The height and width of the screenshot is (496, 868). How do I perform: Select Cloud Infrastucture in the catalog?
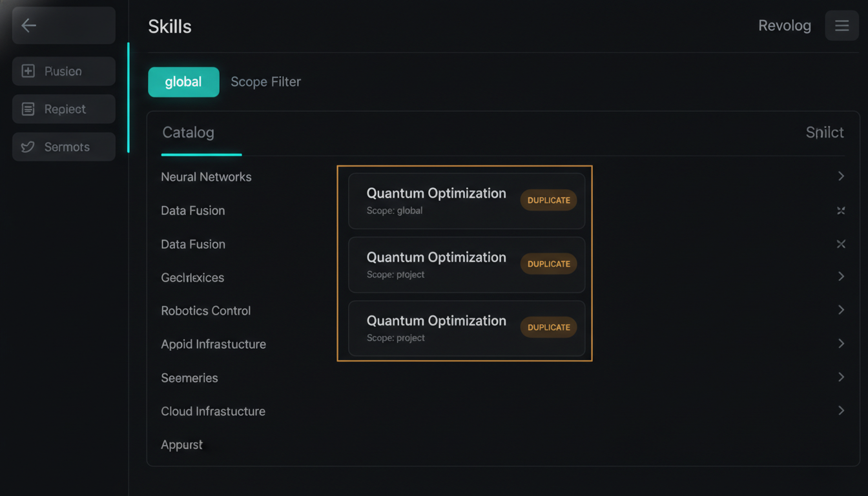coord(213,411)
